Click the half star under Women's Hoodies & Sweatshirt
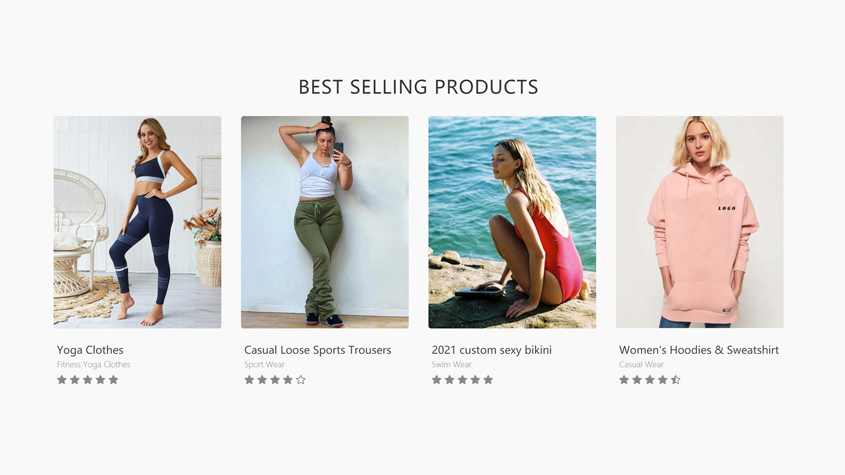 (x=675, y=380)
